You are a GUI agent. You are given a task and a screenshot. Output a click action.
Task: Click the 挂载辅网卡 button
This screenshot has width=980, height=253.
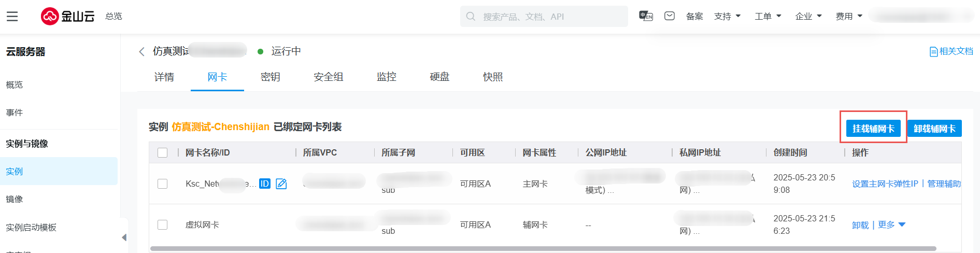coord(873,129)
